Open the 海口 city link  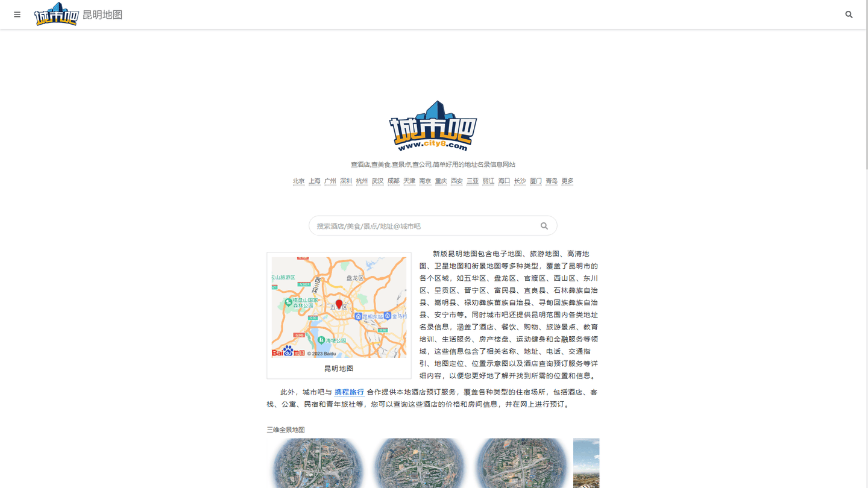[x=504, y=181]
